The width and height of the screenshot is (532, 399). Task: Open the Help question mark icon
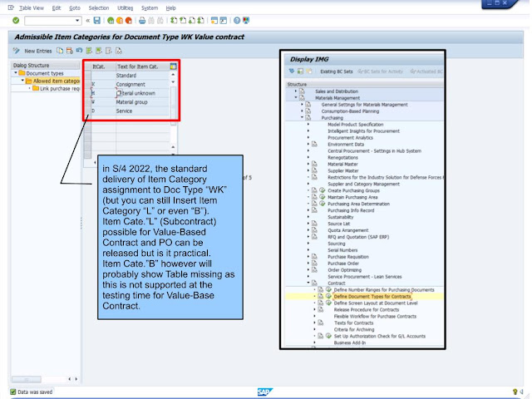(x=237, y=21)
